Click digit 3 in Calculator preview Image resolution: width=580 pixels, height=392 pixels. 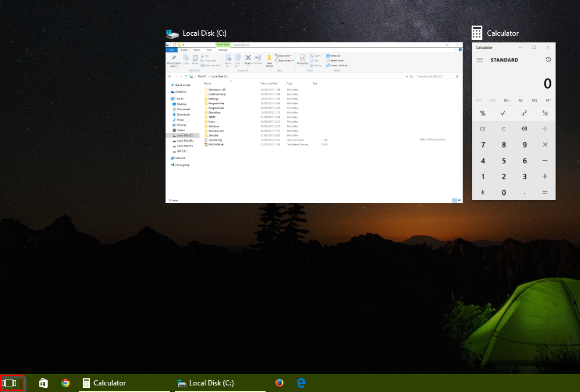[x=525, y=176]
